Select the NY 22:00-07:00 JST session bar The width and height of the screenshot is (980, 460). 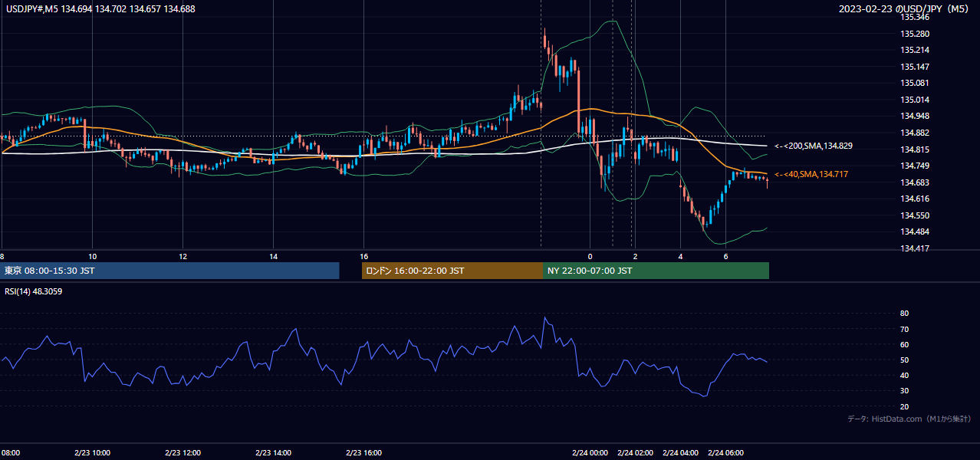[x=656, y=271]
